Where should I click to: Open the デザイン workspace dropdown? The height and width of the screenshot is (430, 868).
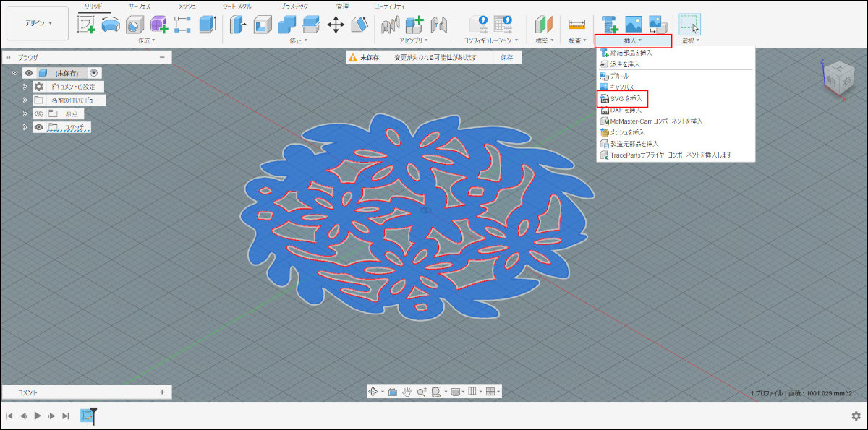tap(38, 24)
